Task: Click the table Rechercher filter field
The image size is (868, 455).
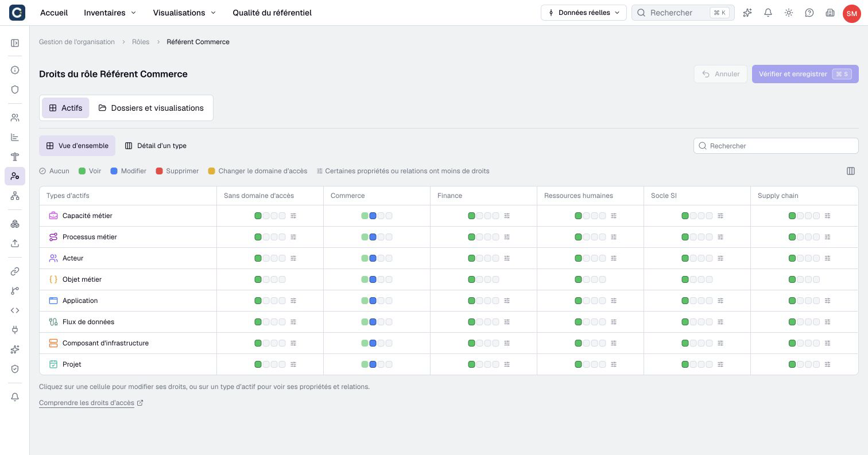Action: 776,146
